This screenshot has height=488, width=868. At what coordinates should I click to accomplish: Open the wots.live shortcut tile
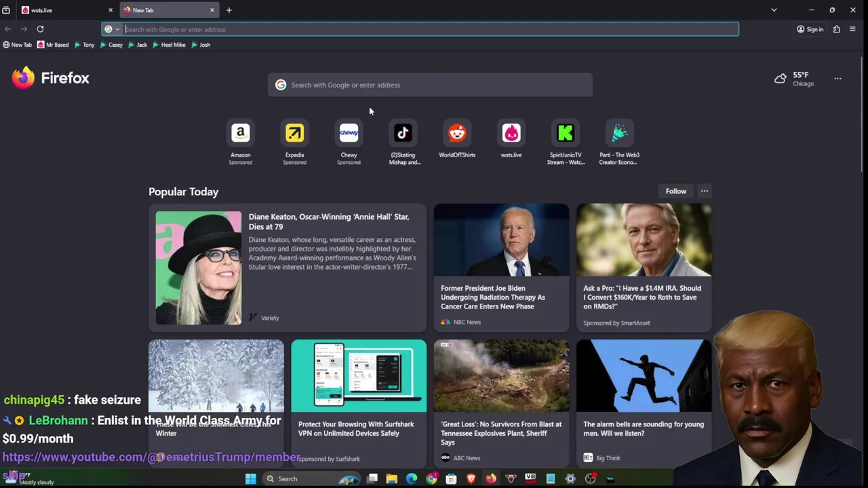point(511,140)
